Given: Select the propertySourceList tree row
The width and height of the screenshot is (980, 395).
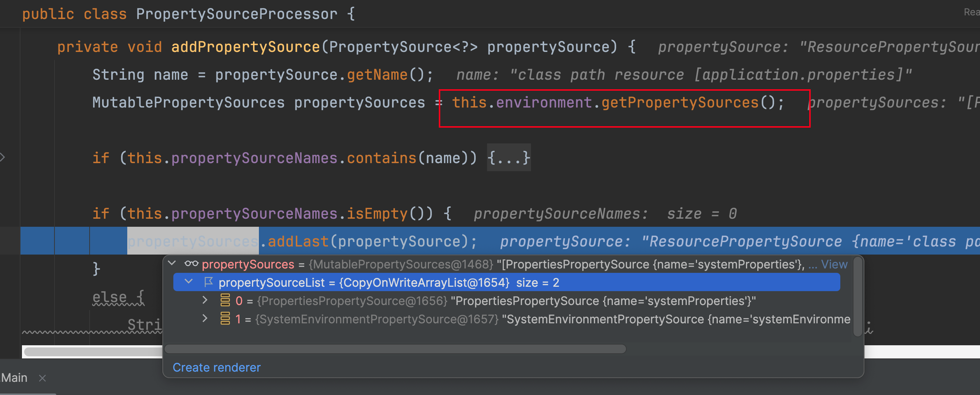Looking at the screenshot, I should pyautogui.click(x=506, y=282).
